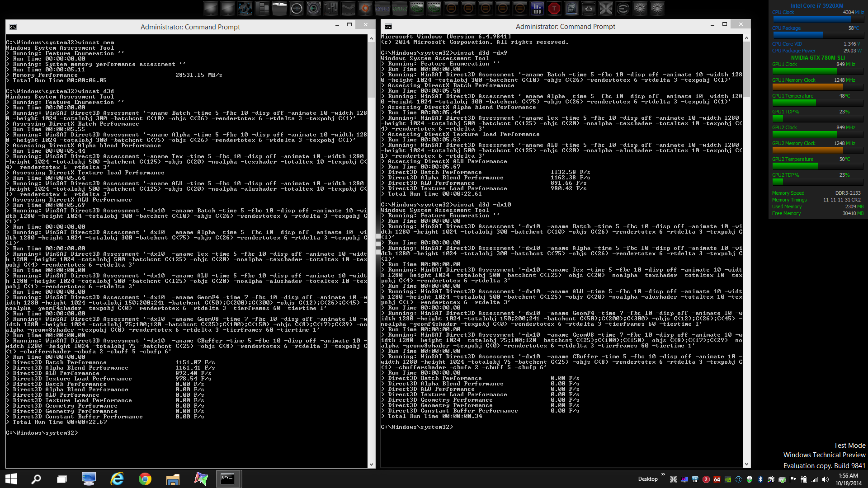Viewport: 868px width, 488px height.
Task: Open the color printer tray icon
Action: click(771, 479)
